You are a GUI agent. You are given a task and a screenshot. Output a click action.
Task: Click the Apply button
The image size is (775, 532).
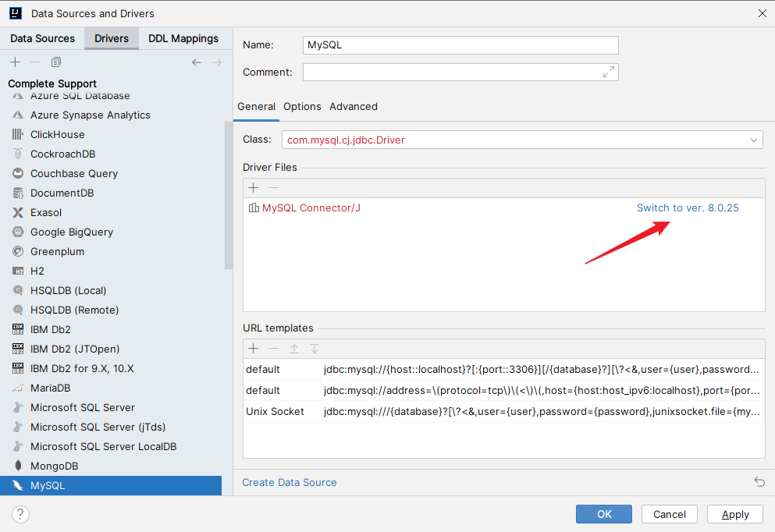coord(734,514)
